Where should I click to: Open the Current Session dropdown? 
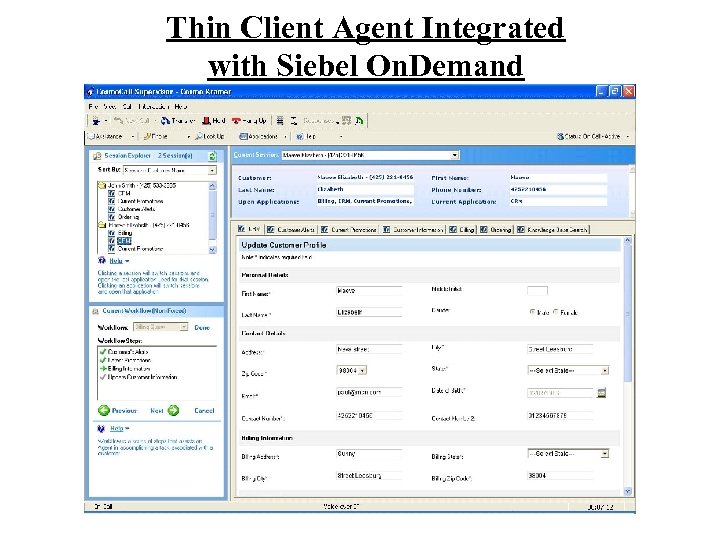(454, 155)
